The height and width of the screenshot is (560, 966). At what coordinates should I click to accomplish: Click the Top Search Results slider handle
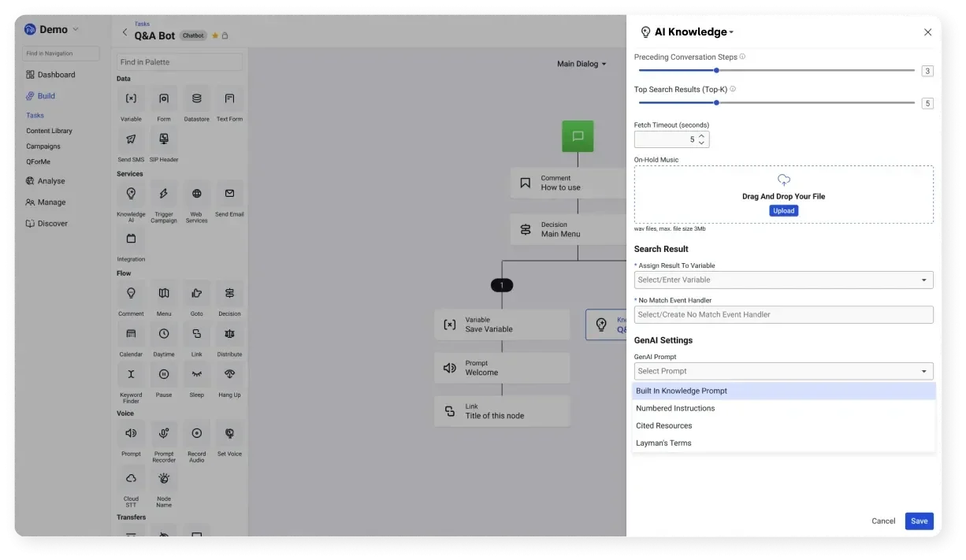[716, 102]
